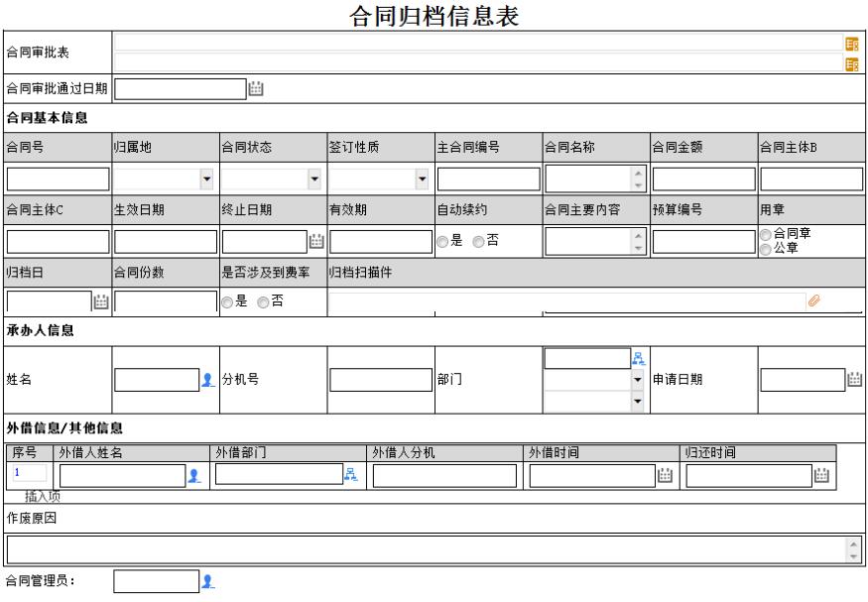Open calendar icon for 申请日期
This screenshot has height=602, width=868.
[854, 379]
